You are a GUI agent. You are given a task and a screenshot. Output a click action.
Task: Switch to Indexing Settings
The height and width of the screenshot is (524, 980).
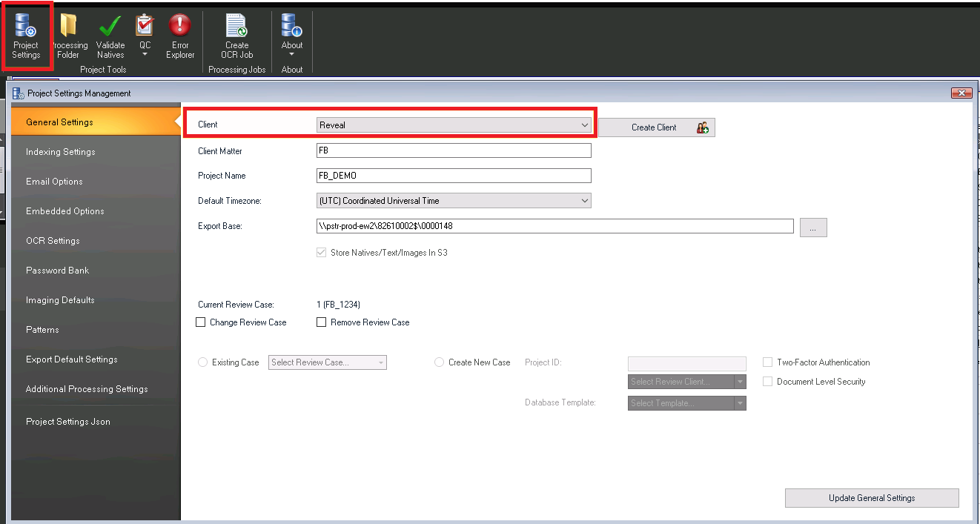[96, 152]
